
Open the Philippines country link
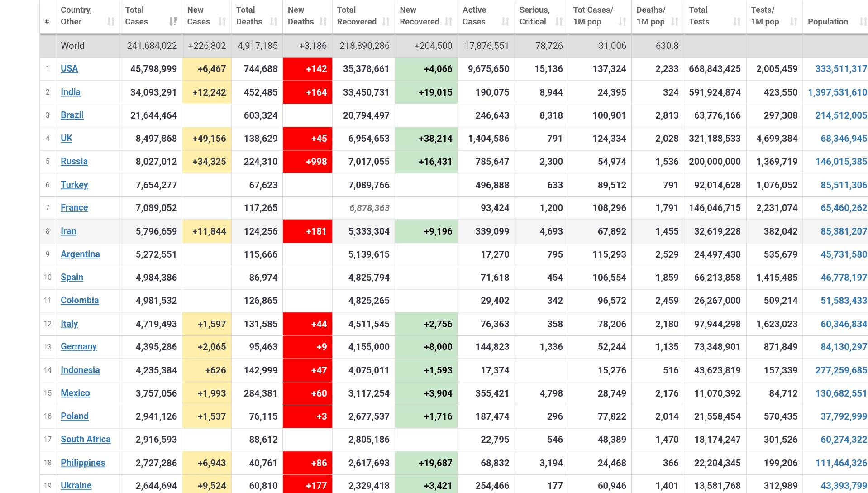[83, 463]
